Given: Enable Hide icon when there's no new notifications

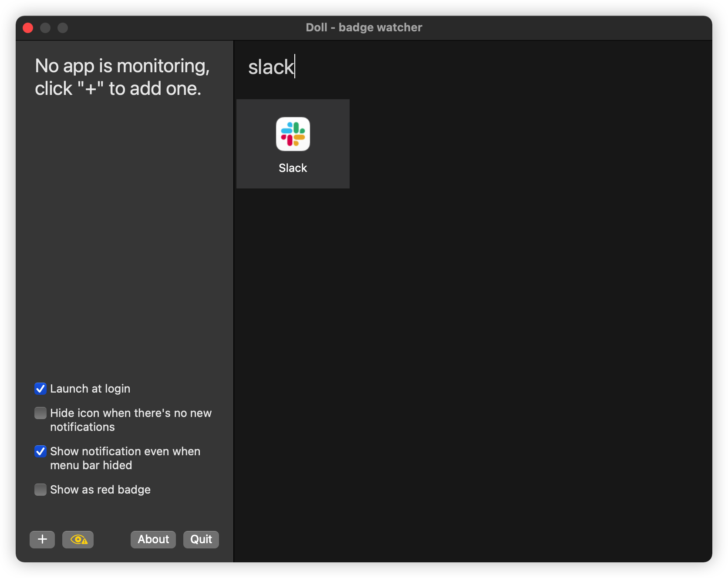Looking at the screenshot, I should (40, 413).
